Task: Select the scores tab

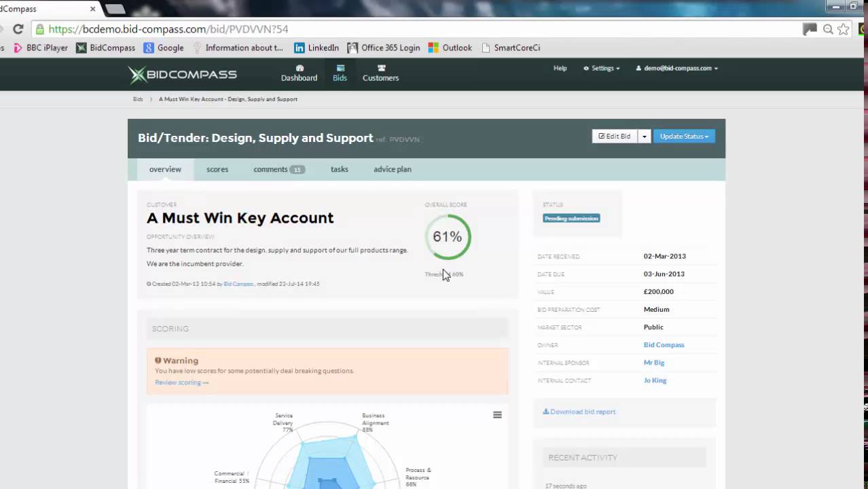Action: (x=217, y=169)
